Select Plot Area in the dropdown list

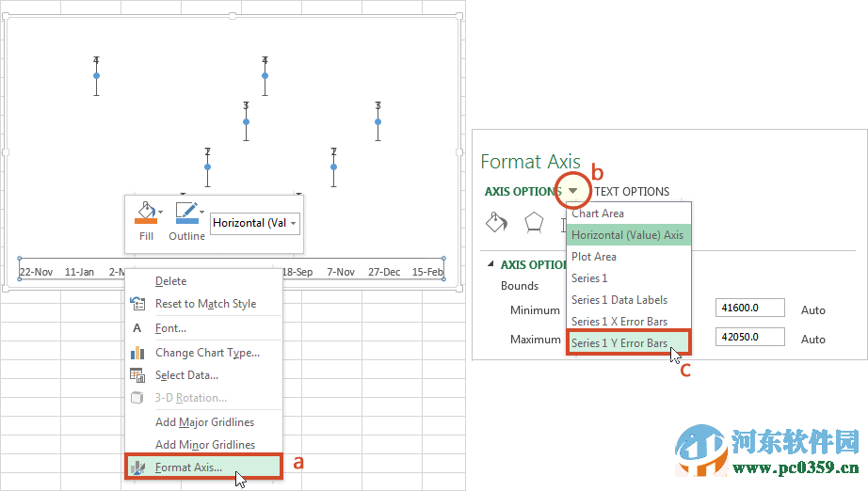[629, 257]
